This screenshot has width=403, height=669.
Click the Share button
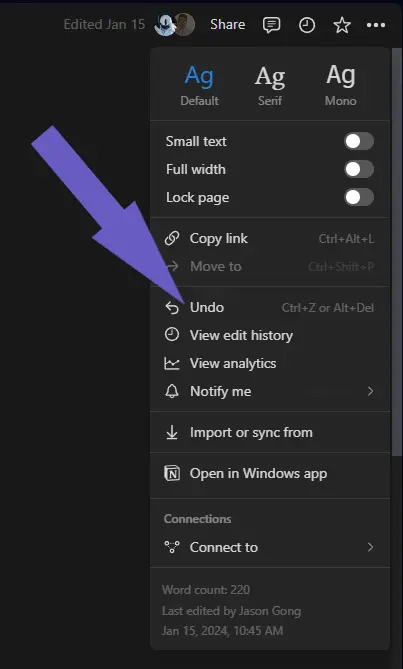click(x=227, y=25)
